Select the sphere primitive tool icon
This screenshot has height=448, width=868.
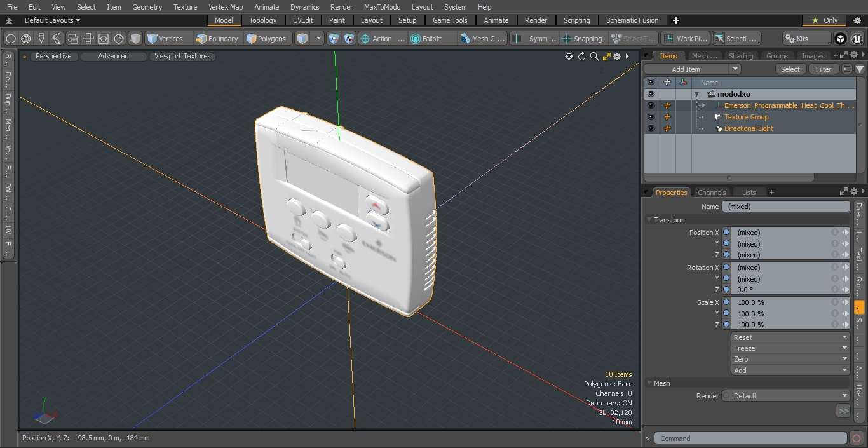coord(10,39)
